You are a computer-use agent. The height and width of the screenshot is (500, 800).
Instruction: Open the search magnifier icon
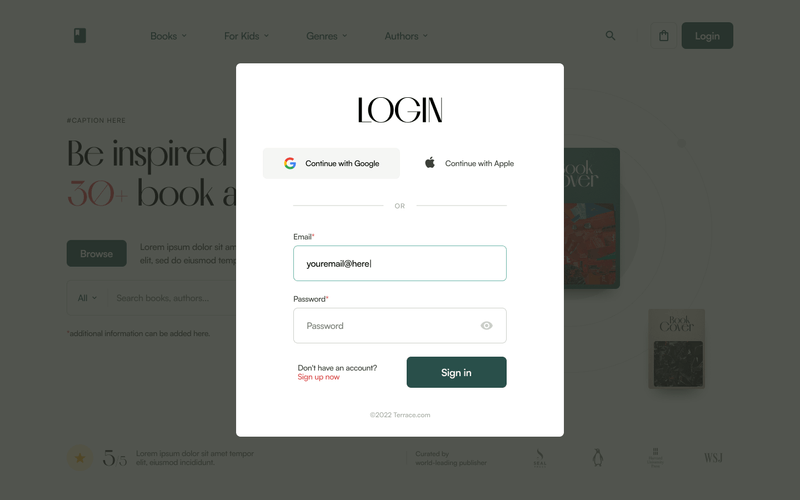pyautogui.click(x=610, y=36)
